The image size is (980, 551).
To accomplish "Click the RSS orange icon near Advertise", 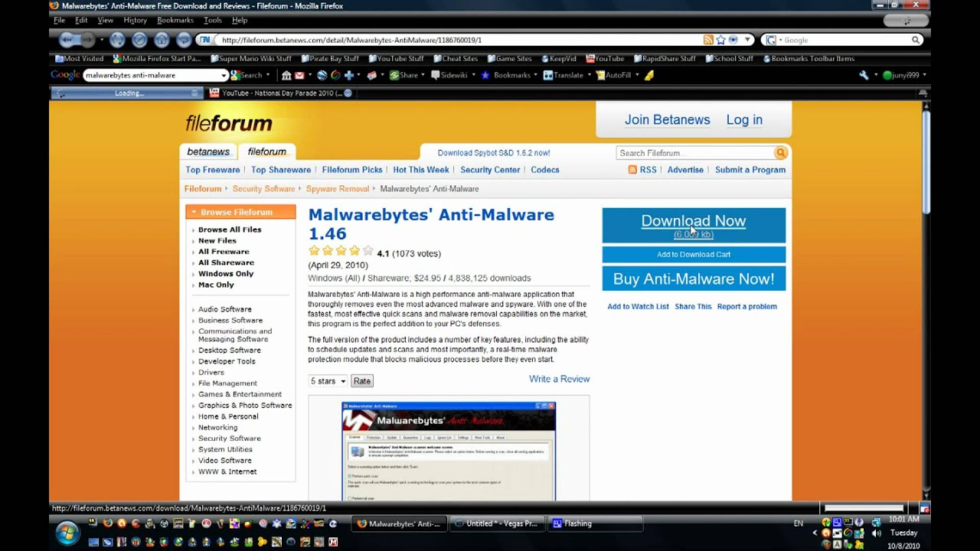I will click(632, 170).
